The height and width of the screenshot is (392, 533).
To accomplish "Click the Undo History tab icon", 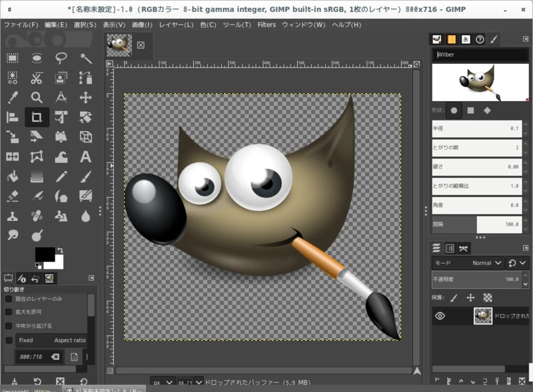I will pos(35,278).
